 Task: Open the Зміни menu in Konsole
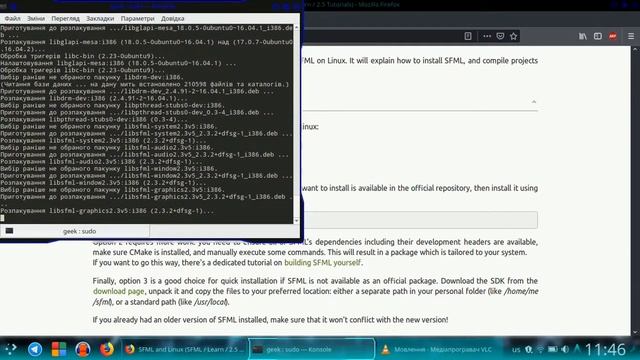pyautogui.click(x=36, y=18)
